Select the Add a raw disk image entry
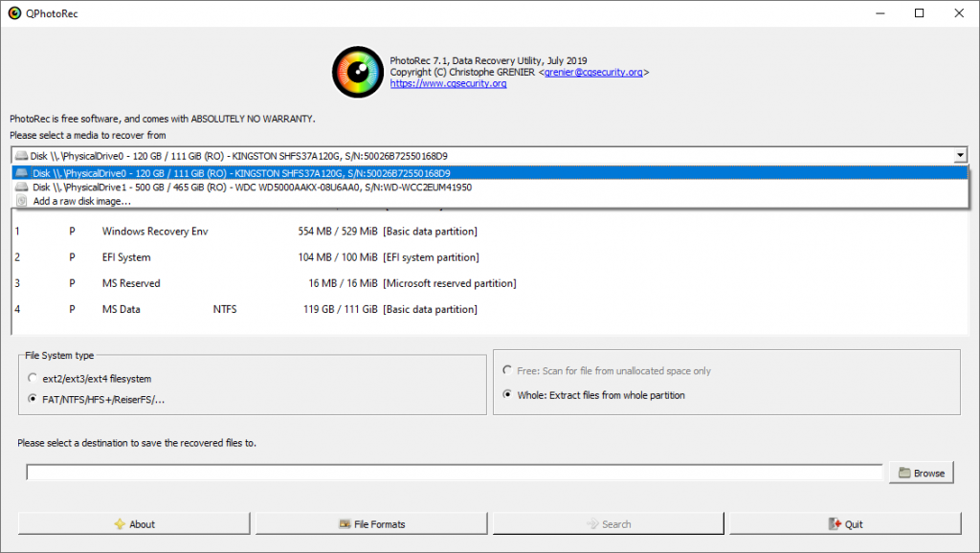 click(81, 201)
